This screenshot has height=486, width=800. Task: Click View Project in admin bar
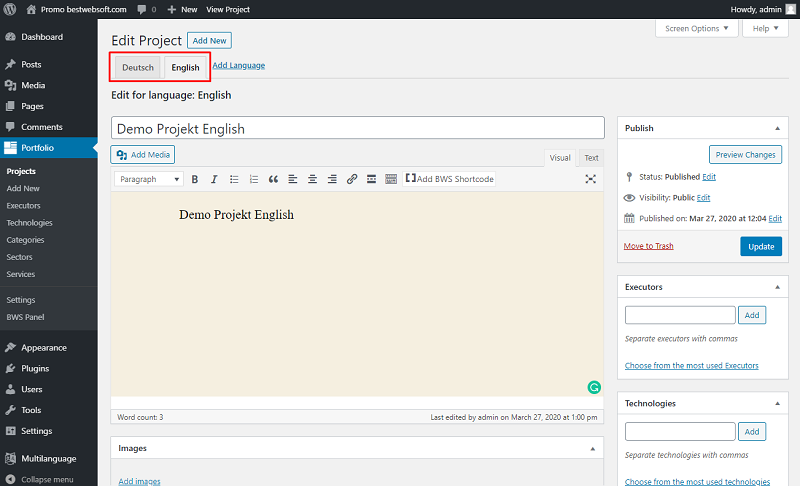(x=228, y=9)
